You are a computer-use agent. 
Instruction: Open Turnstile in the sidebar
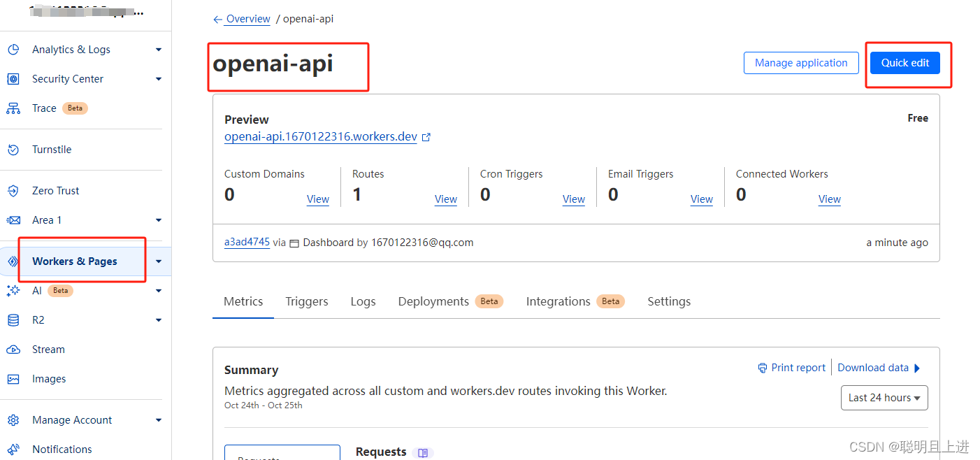pos(52,150)
